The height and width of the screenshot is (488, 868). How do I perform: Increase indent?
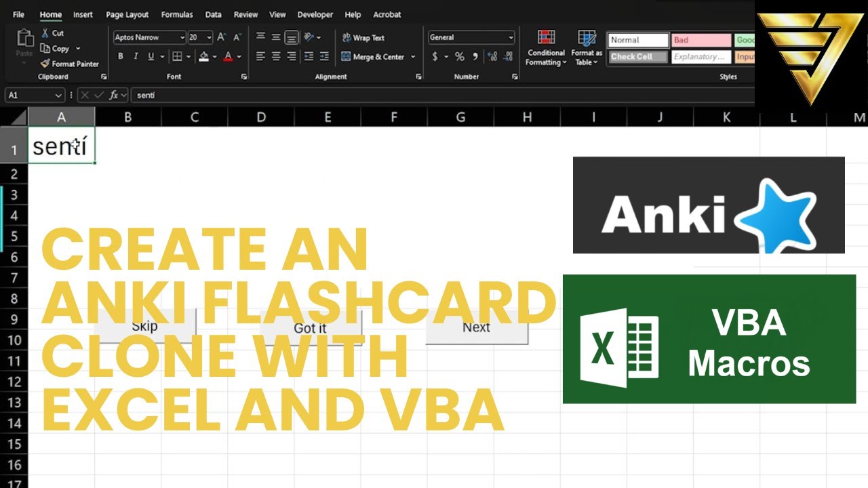click(x=324, y=57)
